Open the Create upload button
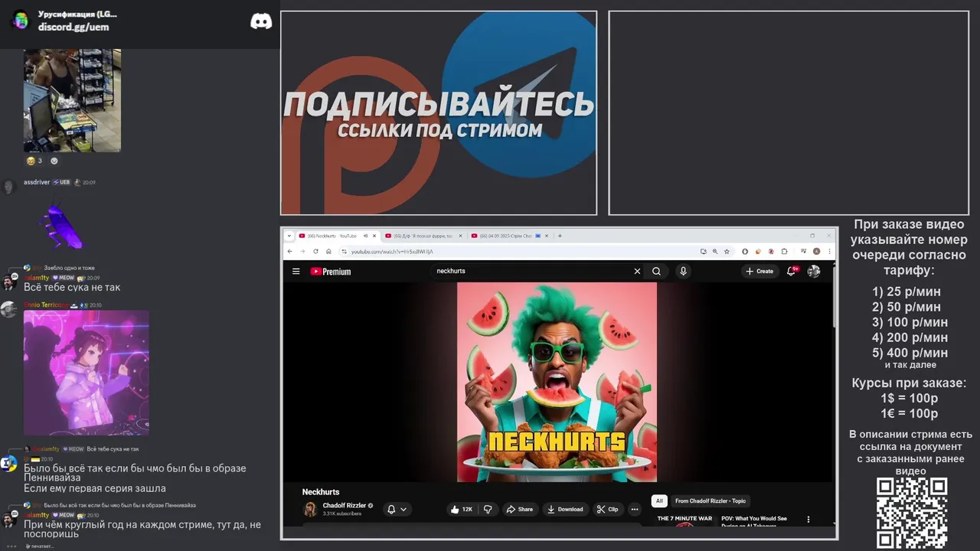The image size is (980, 551). pyautogui.click(x=759, y=271)
